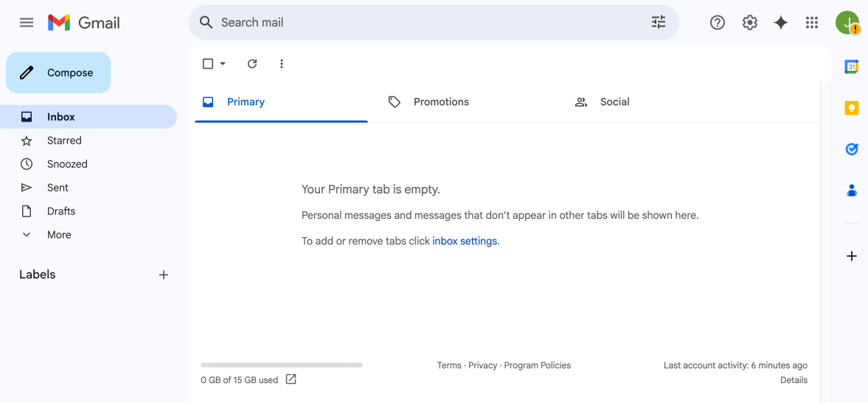Click the search options filter icon
The width and height of the screenshot is (868, 403).
(658, 23)
